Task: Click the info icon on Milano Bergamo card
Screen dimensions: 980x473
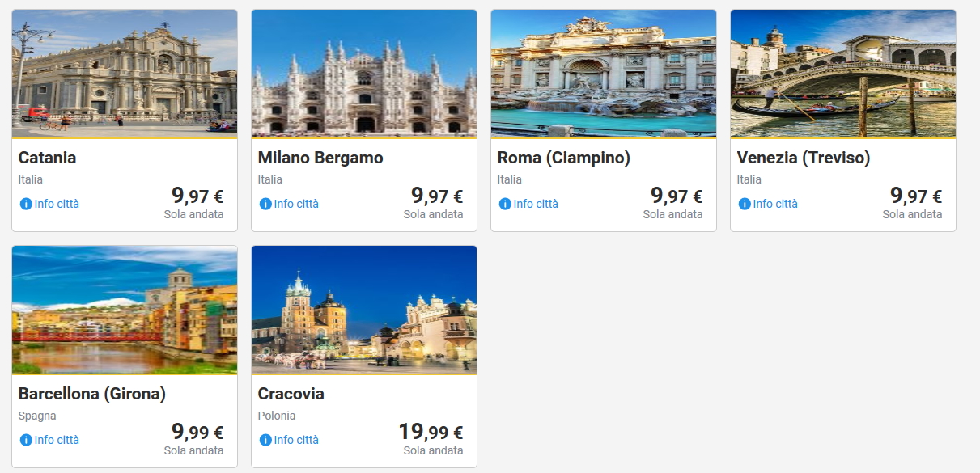Action: point(265,204)
